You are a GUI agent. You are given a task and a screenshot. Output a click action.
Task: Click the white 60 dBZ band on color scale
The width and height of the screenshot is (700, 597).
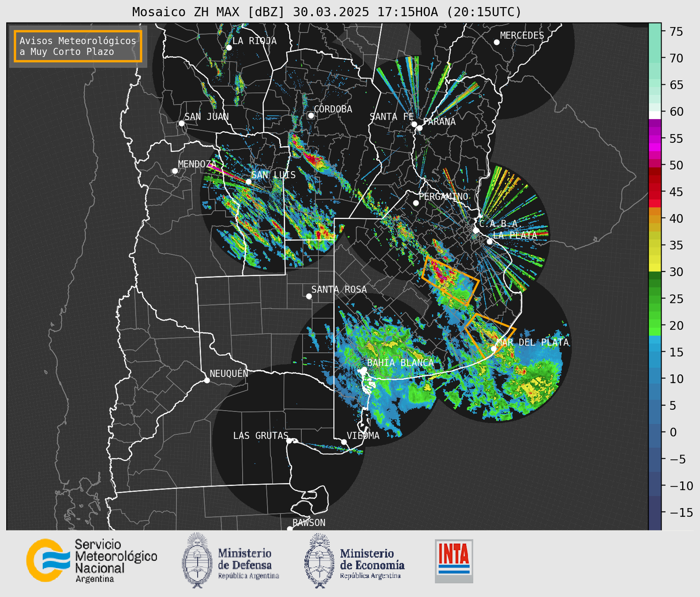655,115
